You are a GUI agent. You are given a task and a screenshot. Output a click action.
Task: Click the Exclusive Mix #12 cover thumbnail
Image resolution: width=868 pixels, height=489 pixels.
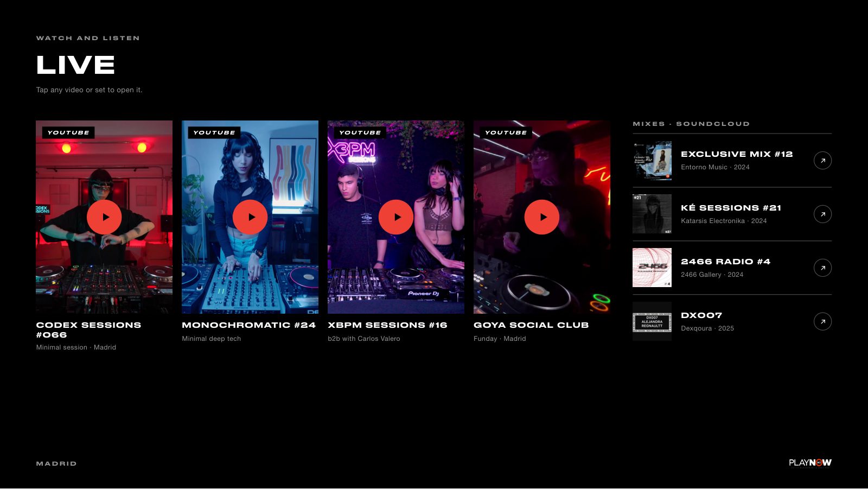(652, 161)
